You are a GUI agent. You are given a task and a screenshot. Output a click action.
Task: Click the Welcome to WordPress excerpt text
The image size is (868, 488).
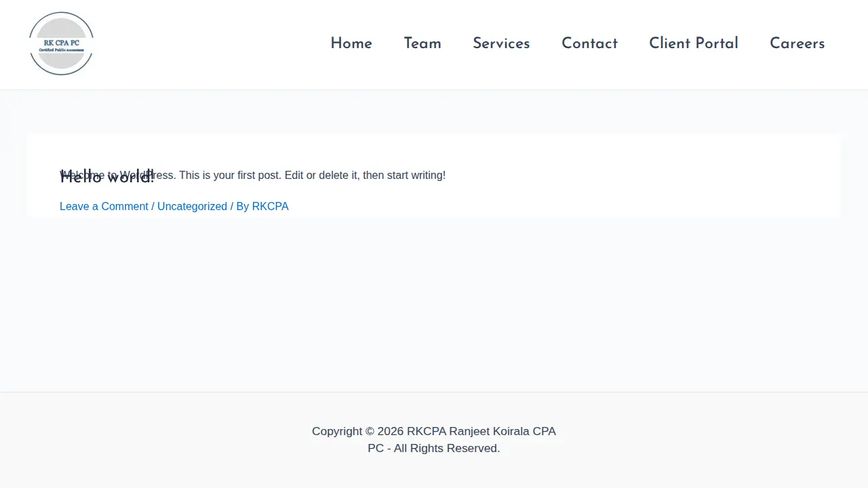coord(252,175)
